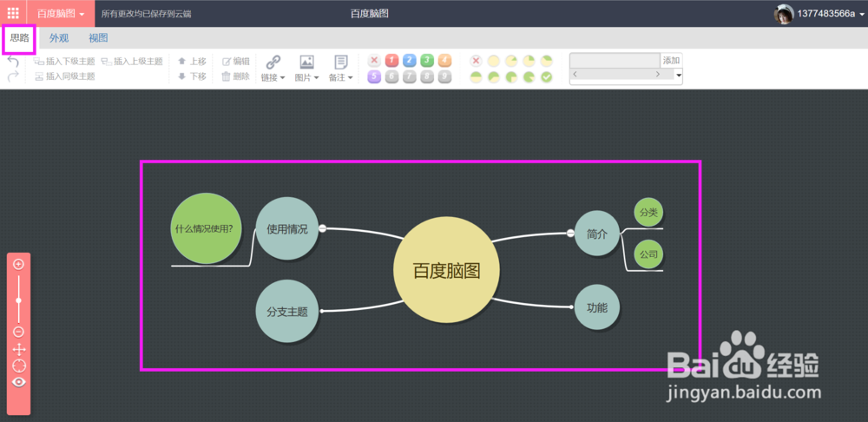
Task: Click the 百度脑图 document title
Action: point(369,14)
